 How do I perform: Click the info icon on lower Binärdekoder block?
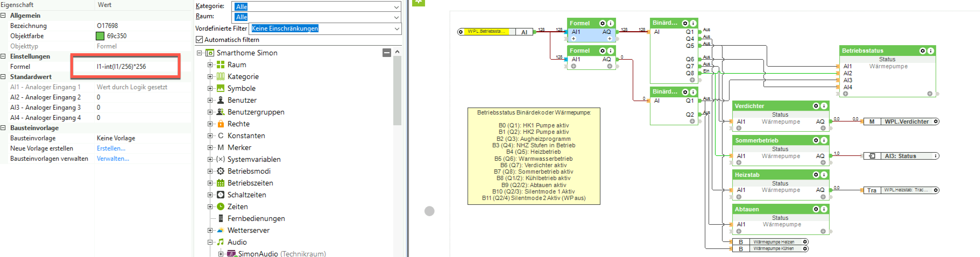tap(693, 92)
